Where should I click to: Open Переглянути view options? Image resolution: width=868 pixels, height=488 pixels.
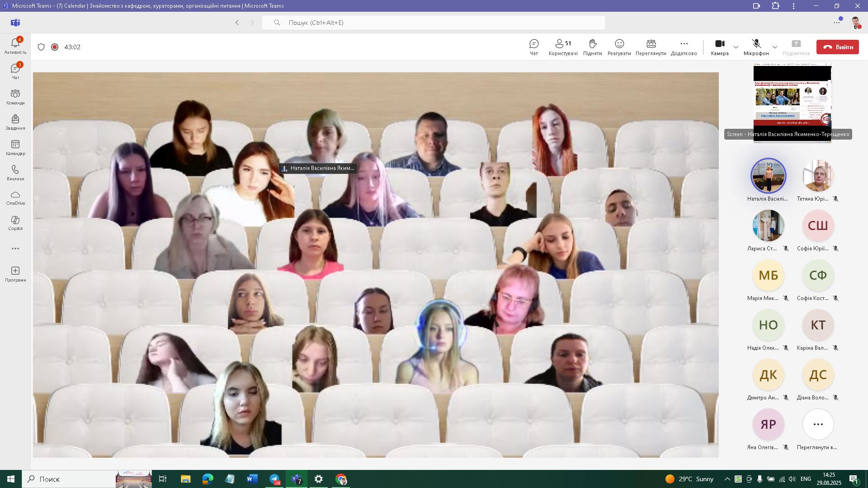[x=651, y=47]
